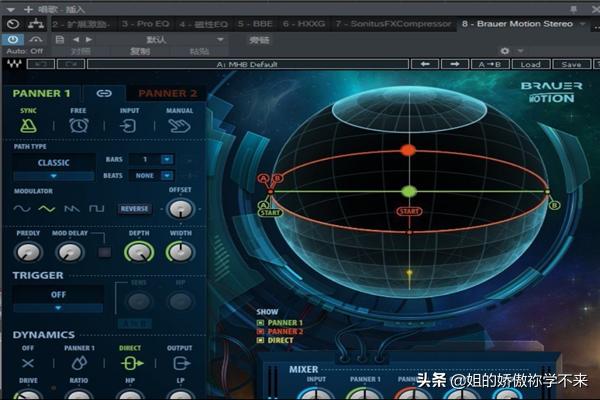Select the square wave modulator shape
Viewport: 600px width, 400px height.
coord(96,209)
